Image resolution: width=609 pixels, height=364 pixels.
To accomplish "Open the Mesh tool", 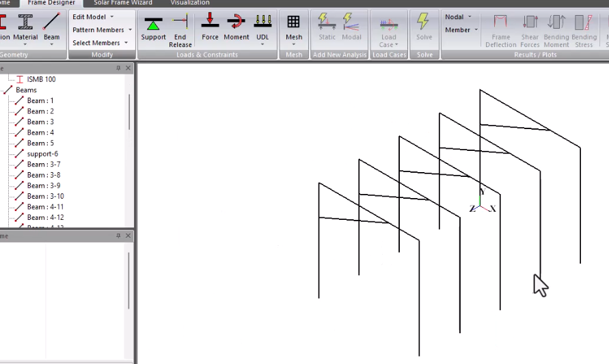I will (294, 27).
